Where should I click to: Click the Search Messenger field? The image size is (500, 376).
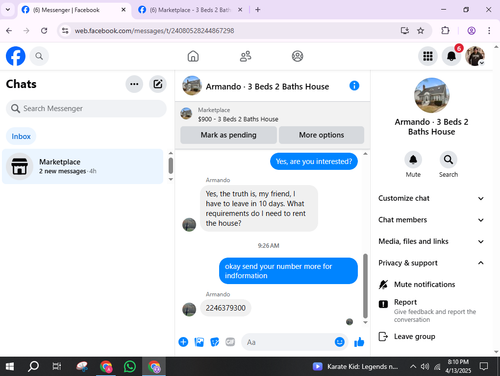coord(86,109)
